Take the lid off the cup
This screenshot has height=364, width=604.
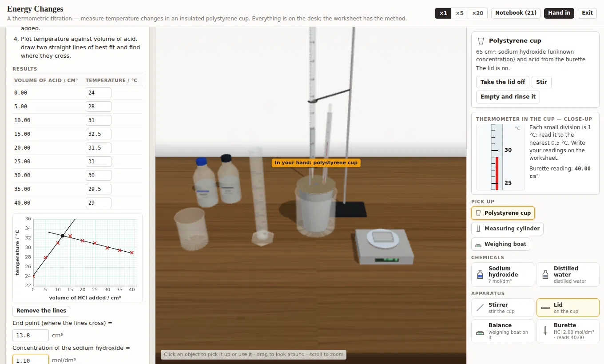(x=503, y=82)
